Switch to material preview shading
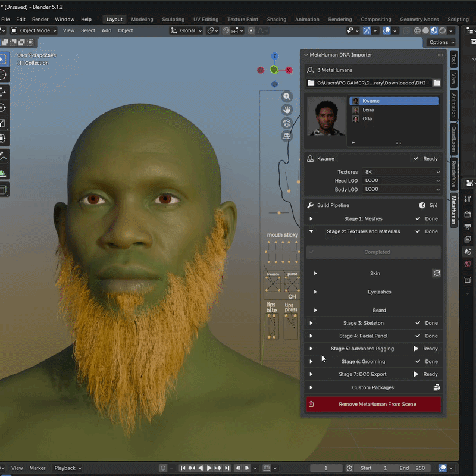This screenshot has width=476, height=476. pyautogui.click(x=434, y=30)
